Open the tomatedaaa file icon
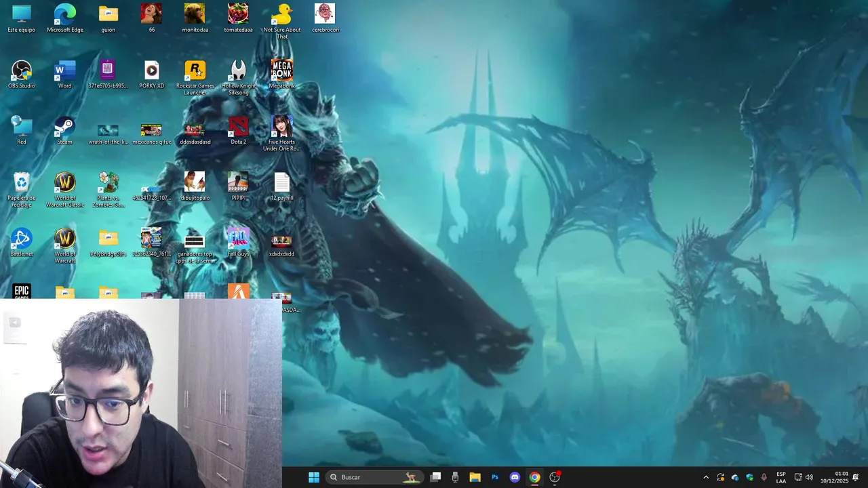The image size is (868, 488). [238, 18]
